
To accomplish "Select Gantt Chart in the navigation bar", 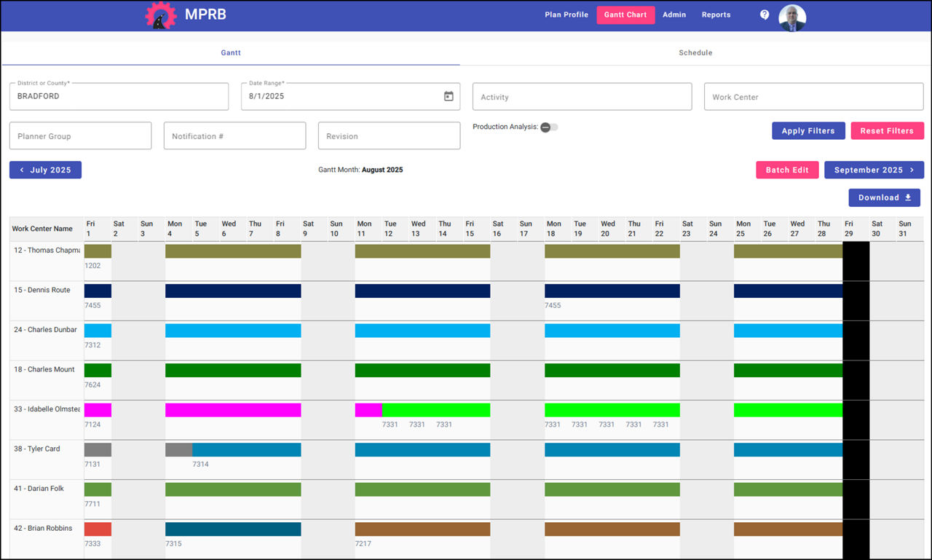I will point(625,15).
